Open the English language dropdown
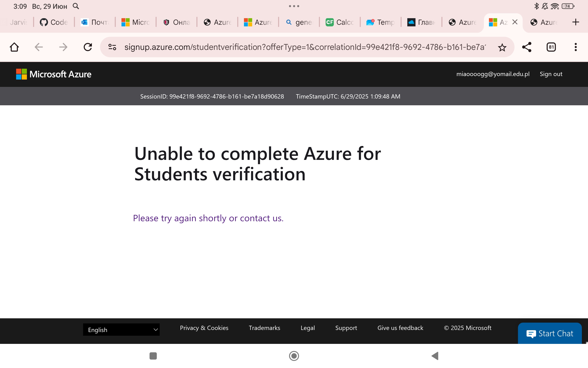 click(121, 330)
